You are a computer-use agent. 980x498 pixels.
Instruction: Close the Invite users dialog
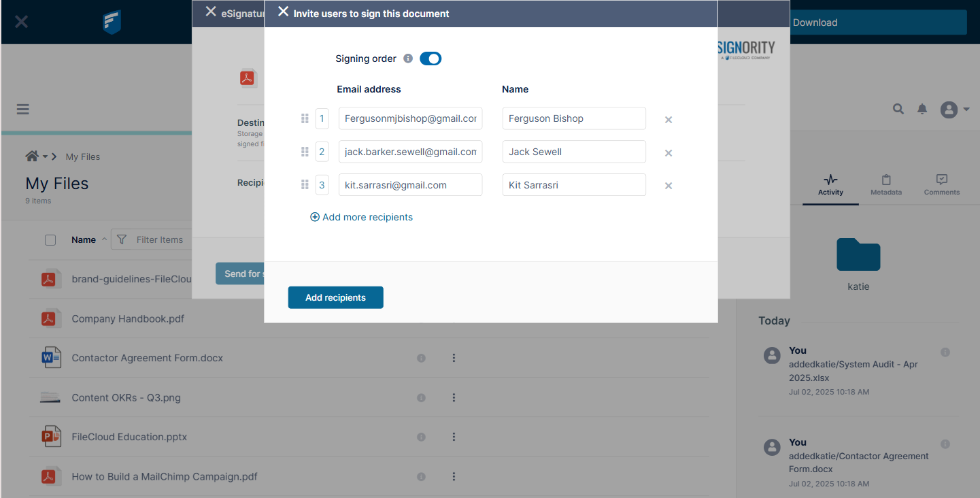pyautogui.click(x=284, y=12)
